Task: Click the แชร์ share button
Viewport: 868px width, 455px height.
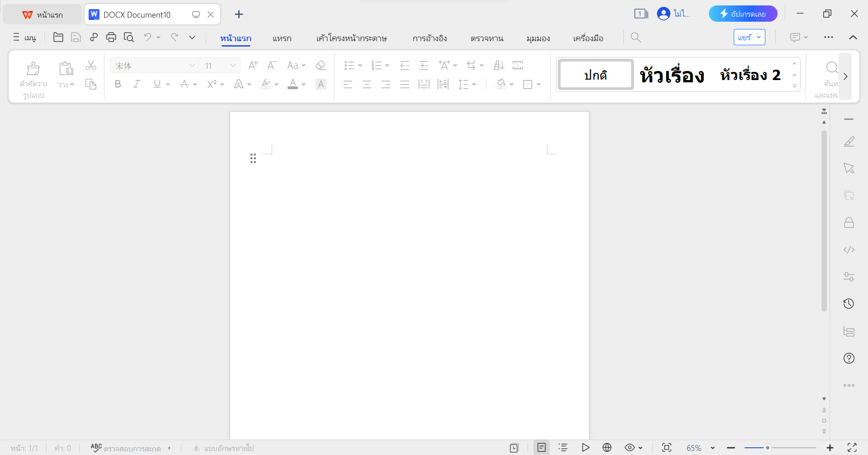Action: (745, 37)
